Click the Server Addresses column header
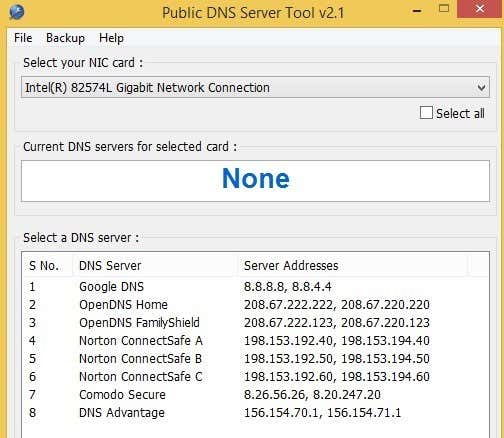Viewport: 504px width, 438px height. [353, 266]
